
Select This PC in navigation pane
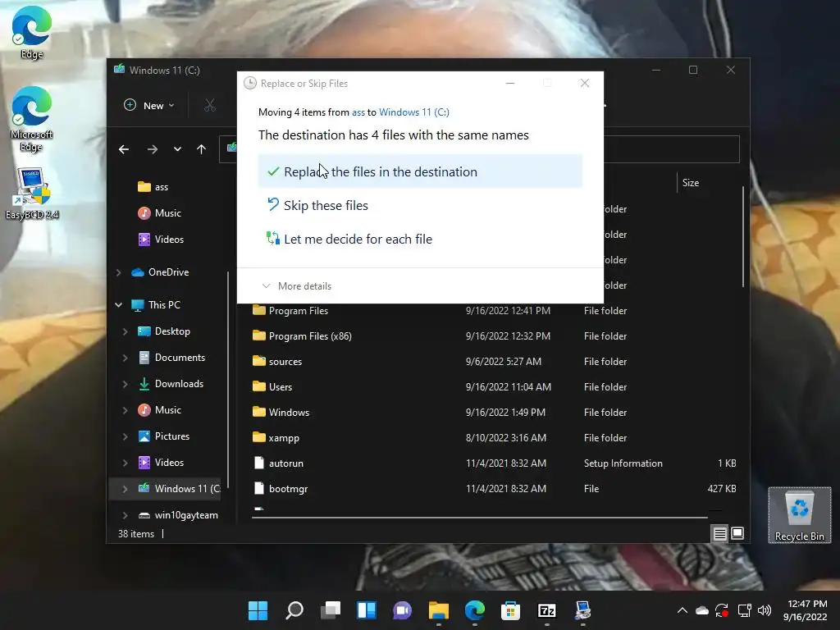click(x=156, y=305)
